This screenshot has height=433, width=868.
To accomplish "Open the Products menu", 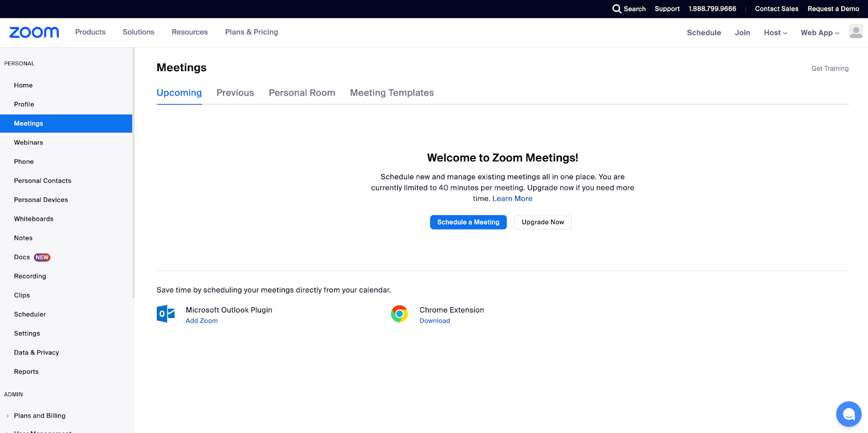I will pos(90,32).
